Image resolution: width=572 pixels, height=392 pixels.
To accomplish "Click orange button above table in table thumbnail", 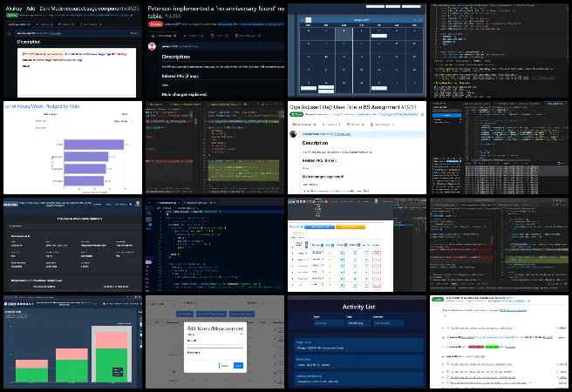I will [x=351, y=227].
